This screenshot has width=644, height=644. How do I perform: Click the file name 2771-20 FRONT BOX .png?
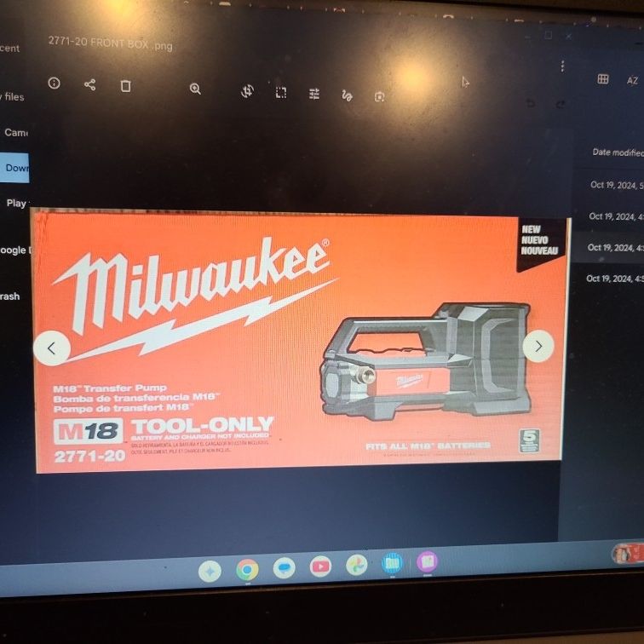coord(110,43)
